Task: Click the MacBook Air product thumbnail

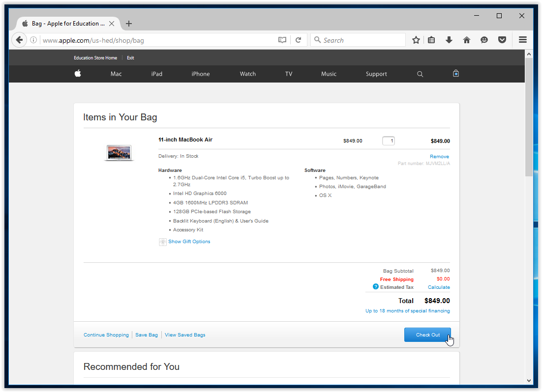Action: coord(119,153)
